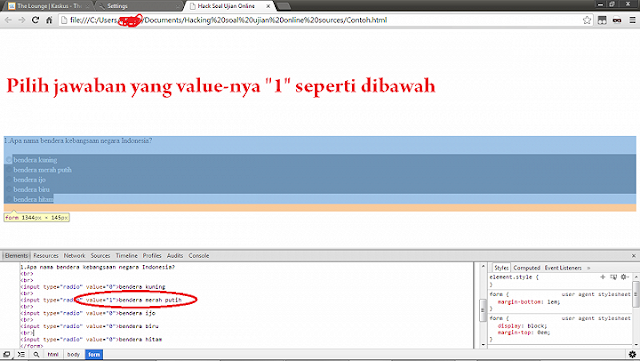Open a new tab with the new-tab button
The width and height of the screenshot is (640, 361).
[283, 6]
